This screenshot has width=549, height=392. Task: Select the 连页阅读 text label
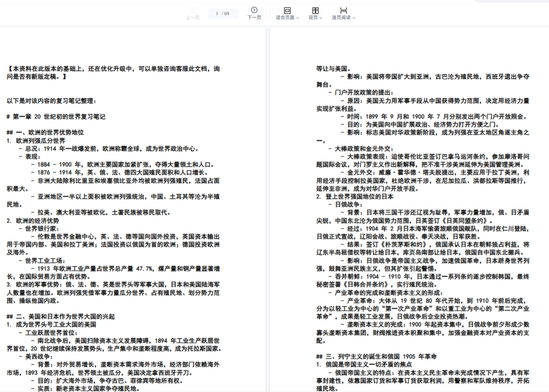[341, 17]
